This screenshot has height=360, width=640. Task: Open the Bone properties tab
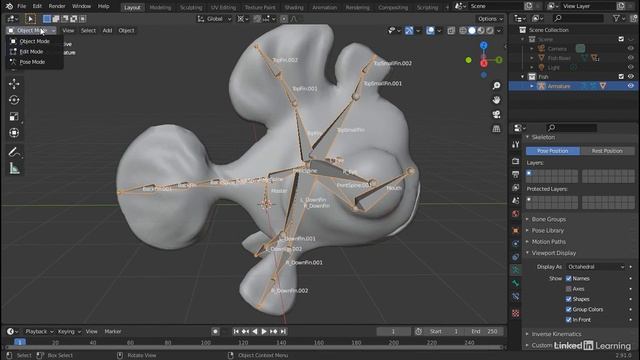point(516,283)
